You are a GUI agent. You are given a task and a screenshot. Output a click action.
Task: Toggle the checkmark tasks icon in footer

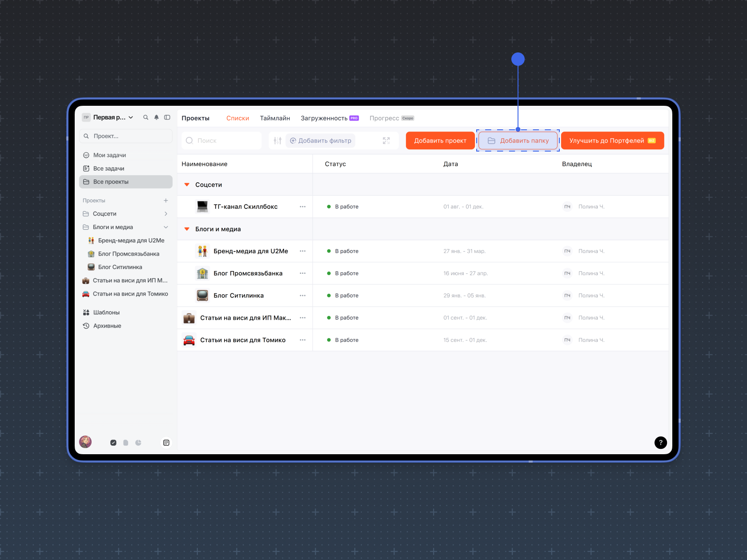coord(113,443)
